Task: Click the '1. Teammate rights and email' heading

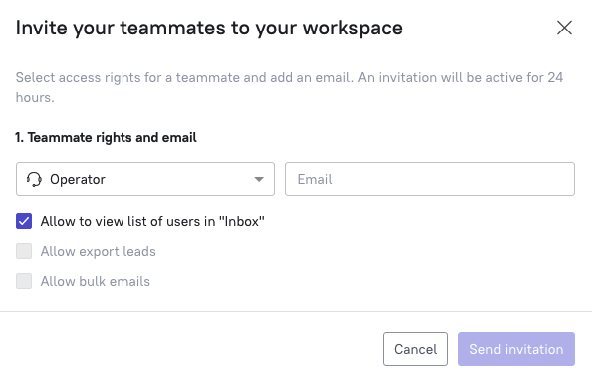Action: 106,137
